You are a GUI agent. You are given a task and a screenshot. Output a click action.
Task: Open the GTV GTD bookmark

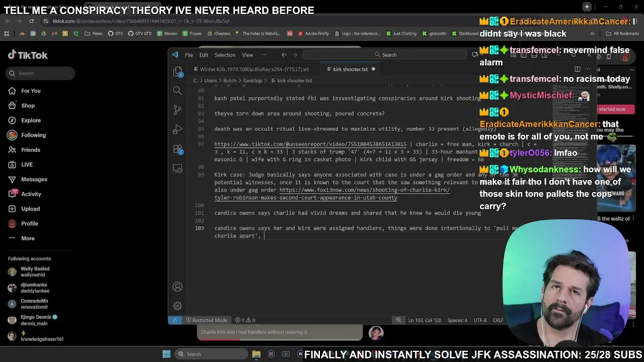pos(140,34)
